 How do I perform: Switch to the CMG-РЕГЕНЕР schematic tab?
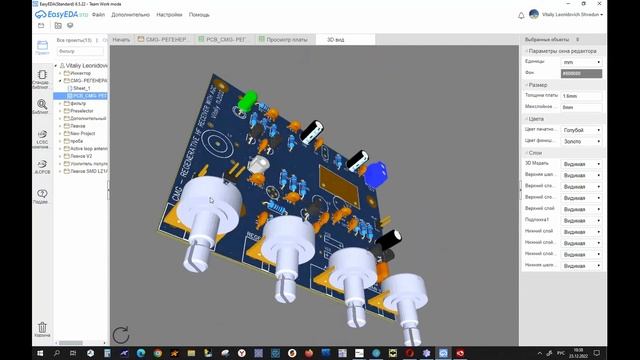click(x=163, y=40)
